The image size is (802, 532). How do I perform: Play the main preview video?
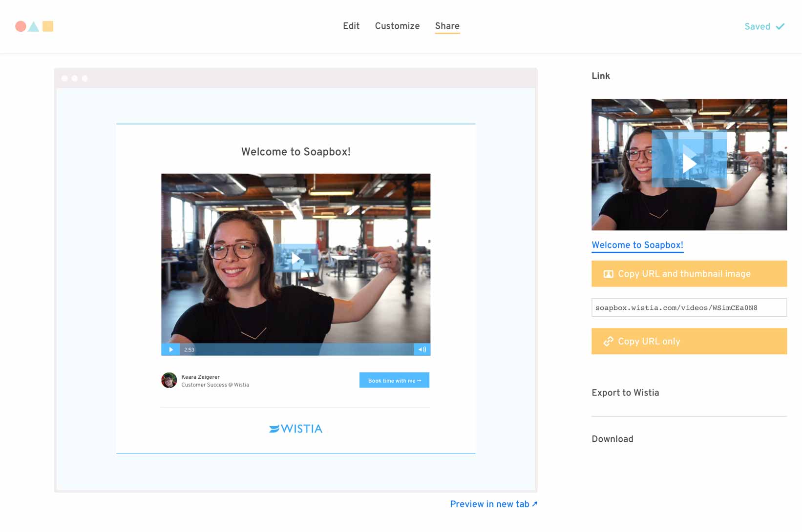pyautogui.click(x=295, y=259)
